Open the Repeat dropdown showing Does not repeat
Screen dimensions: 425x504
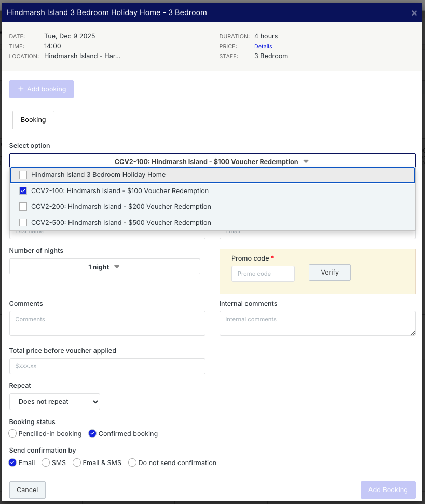tap(54, 402)
